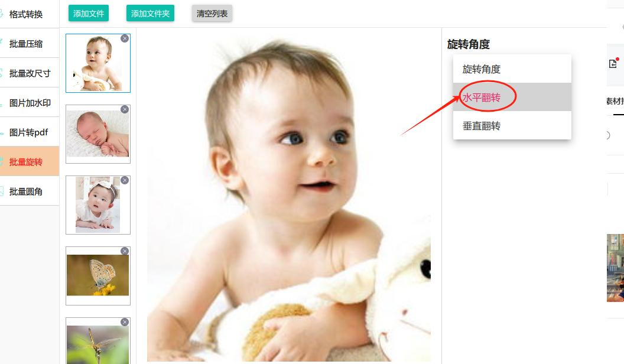Select the sleeping newborn photo thumbnail
Viewport: 624px width, 364px height.
pos(98,134)
